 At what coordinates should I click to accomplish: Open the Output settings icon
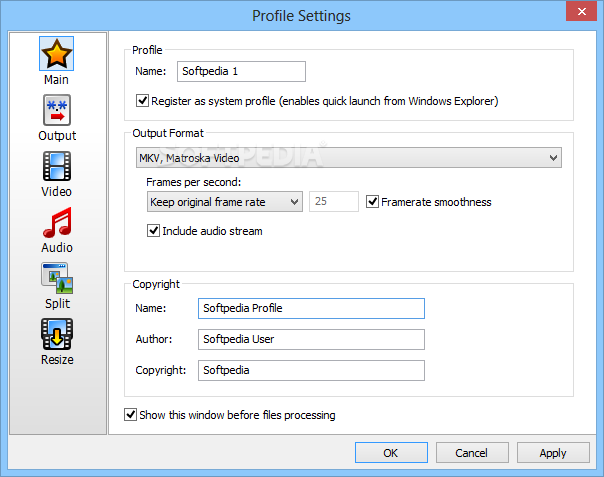57,110
